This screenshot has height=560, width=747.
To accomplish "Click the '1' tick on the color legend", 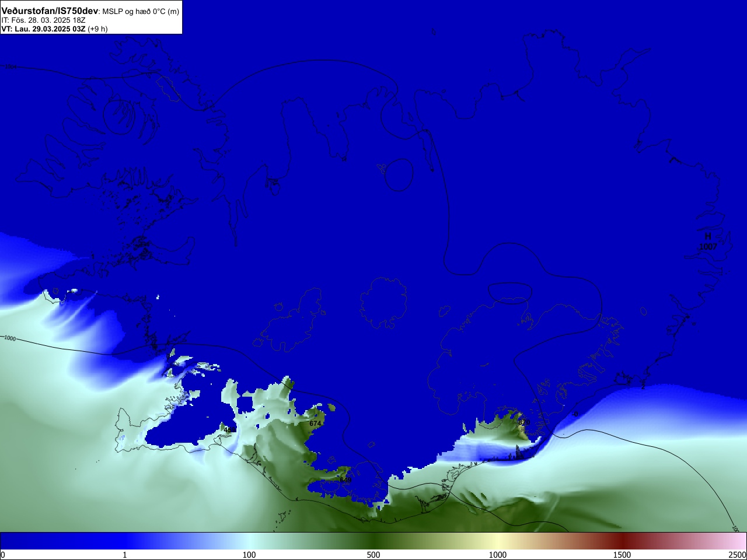I will click(x=124, y=555).
